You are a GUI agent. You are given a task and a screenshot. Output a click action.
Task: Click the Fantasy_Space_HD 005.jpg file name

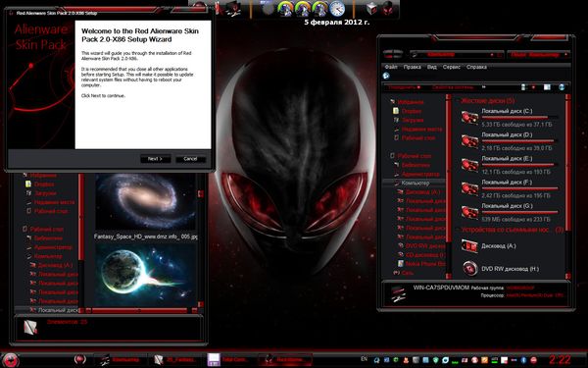click(145, 237)
